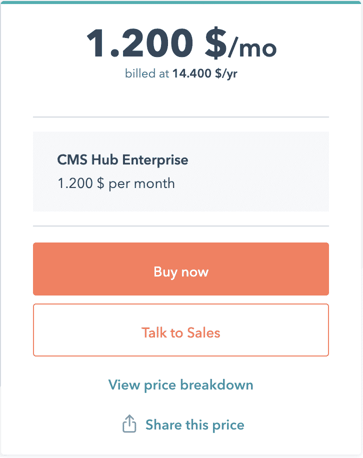The image size is (363, 458).
Task: Click the bold 14.400 $/yr amount
Action: (205, 73)
